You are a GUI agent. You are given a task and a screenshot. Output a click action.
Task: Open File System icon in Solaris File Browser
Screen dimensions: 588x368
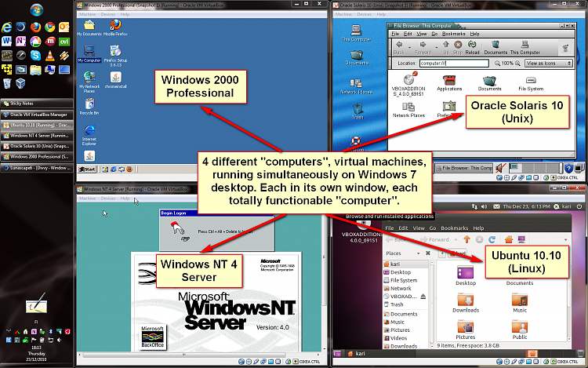click(531, 83)
